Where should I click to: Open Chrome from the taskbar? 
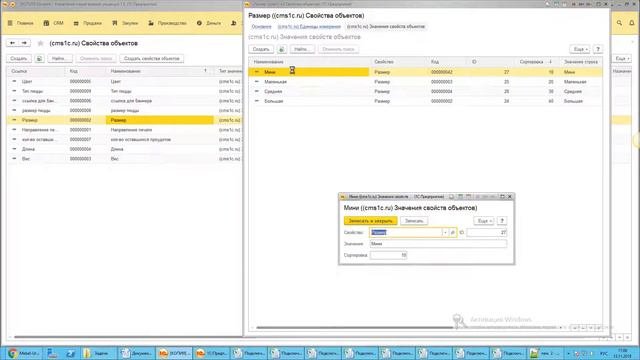23,353
